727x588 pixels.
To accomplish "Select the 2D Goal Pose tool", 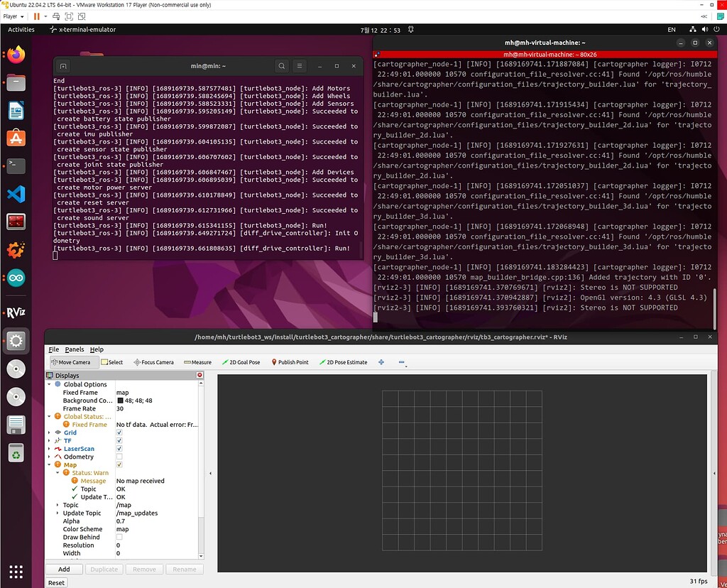I will [241, 362].
